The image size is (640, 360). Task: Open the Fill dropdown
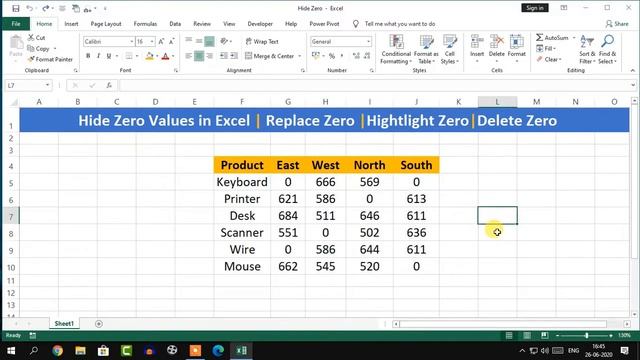pyautogui.click(x=546, y=49)
